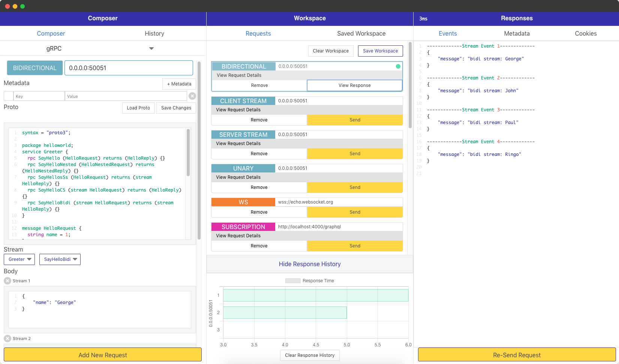Click the Load Proto button
The width and height of the screenshot is (619, 364).
coord(138,108)
